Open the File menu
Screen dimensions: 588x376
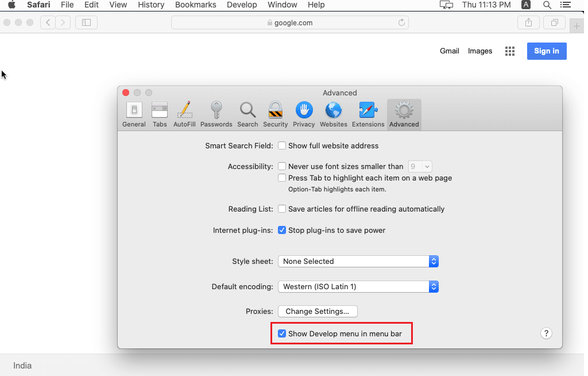coord(67,5)
